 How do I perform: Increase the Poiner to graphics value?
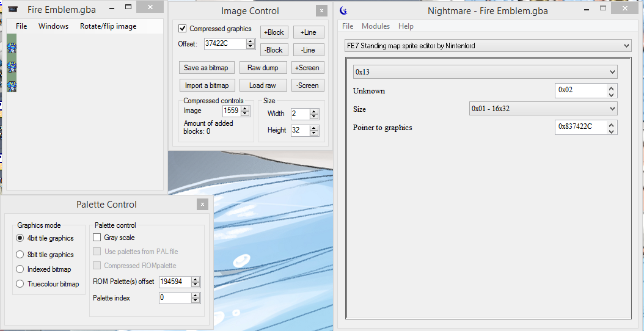click(611, 124)
